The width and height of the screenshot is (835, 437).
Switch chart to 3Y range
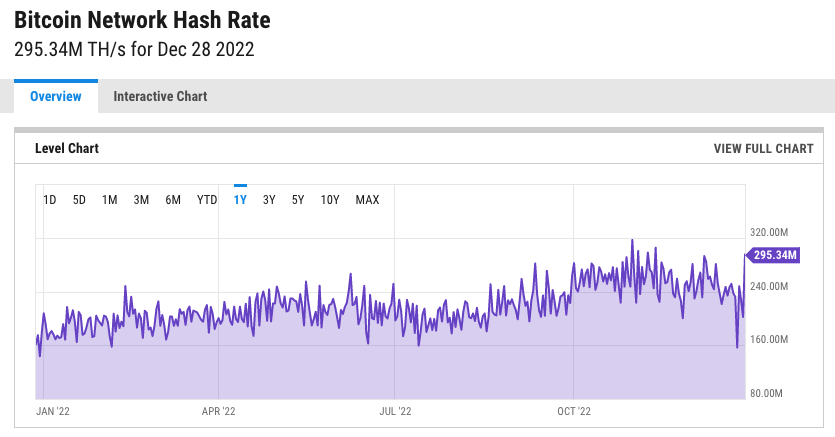[269, 200]
